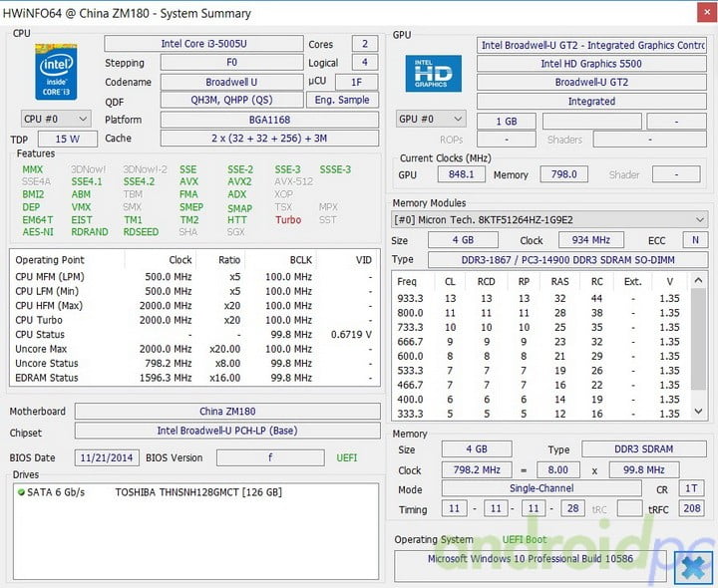This screenshot has width=718, height=588.
Task: Open the CPU #0 selector dropdown
Action: coord(56,119)
